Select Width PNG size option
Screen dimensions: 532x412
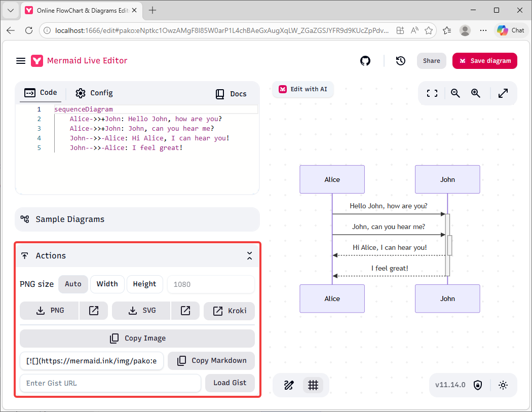point(107,284)
